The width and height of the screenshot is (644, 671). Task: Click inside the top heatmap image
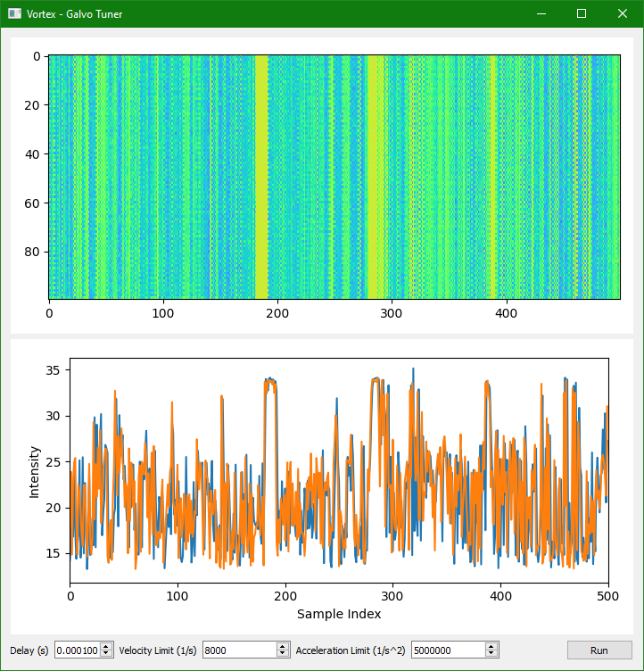tap(334, 177)
